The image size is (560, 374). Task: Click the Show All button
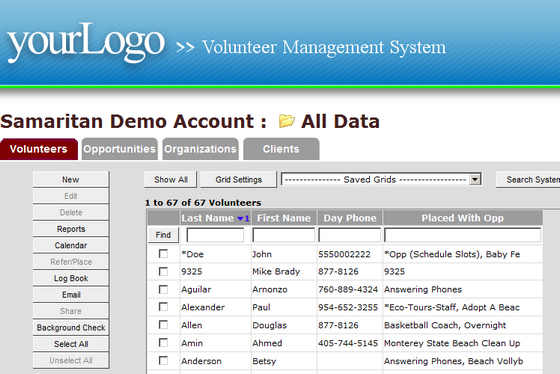click(x=171, y=179)
